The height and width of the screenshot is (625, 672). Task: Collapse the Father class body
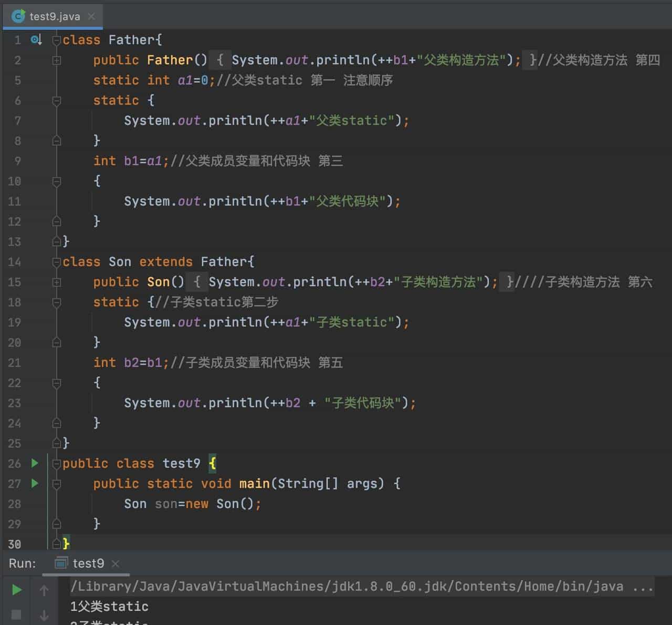[57, 40]
